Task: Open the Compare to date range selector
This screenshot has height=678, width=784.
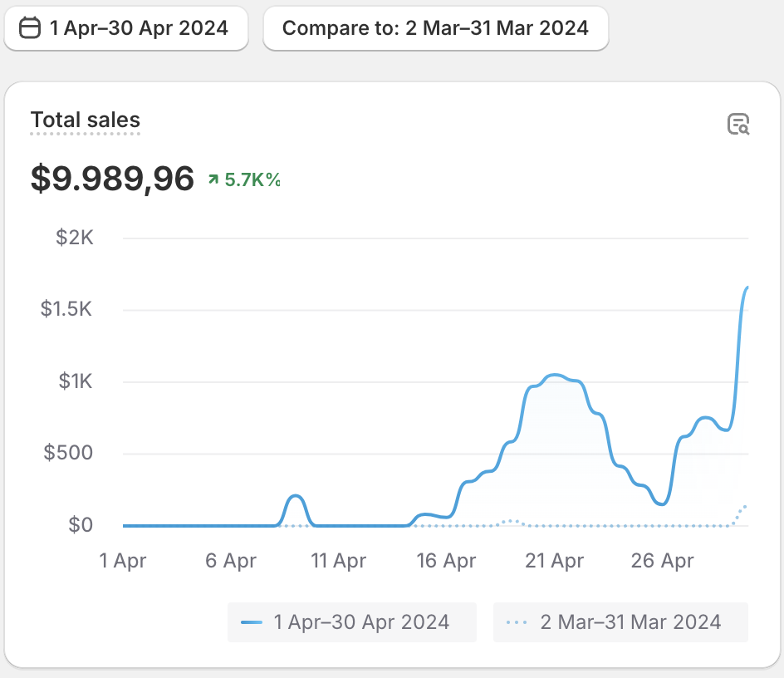Action: tap(435, 28)
